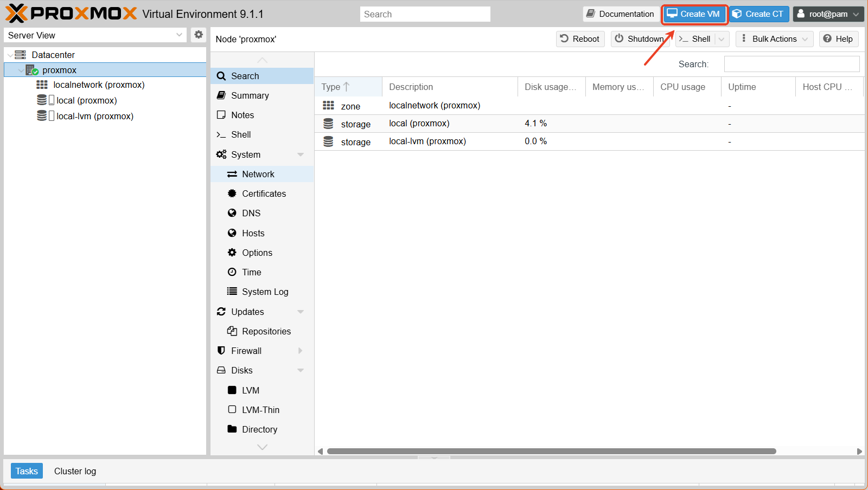
Task: Open Certificates under System
Action: pos(264,194)
